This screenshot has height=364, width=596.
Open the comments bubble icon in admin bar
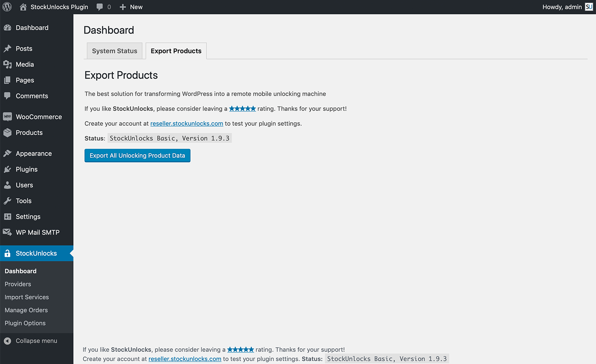(100, 7)
